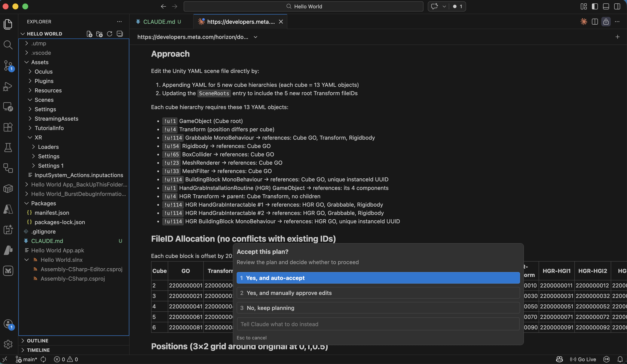
Task: Collapse the Scenes folder
Action: coord(44,100)
